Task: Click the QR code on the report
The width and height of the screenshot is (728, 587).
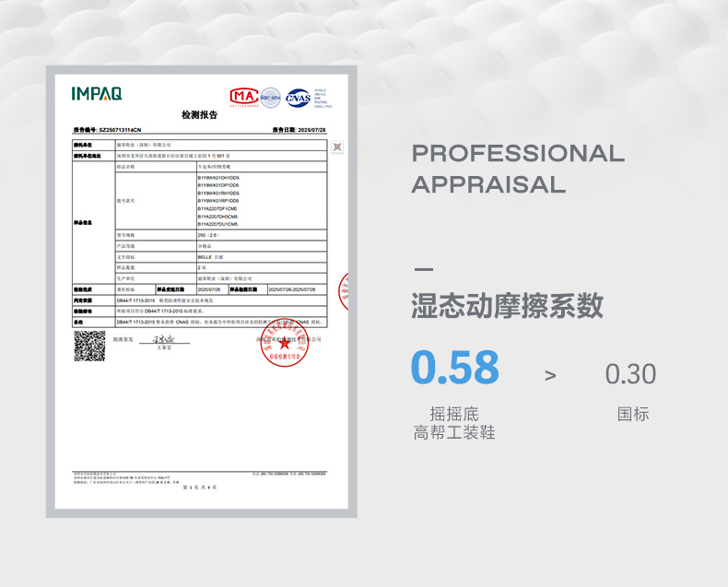Action: tap(89, 346)
